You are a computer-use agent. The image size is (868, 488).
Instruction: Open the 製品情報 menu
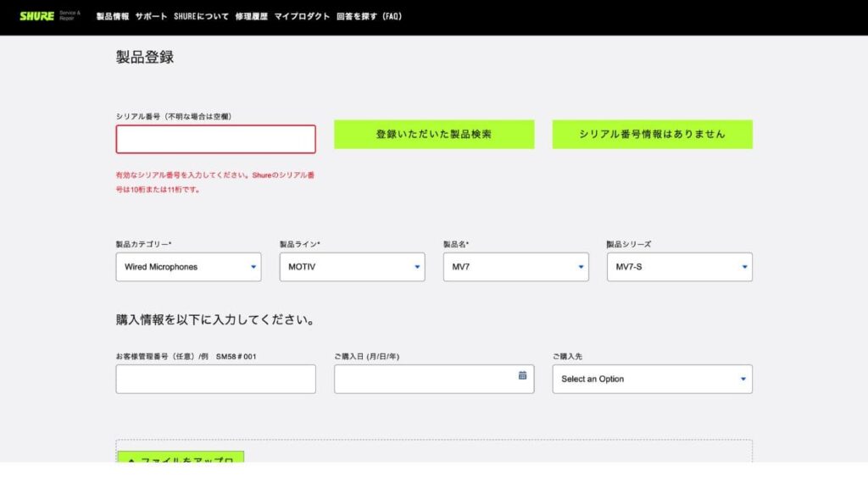click(113, 16)
